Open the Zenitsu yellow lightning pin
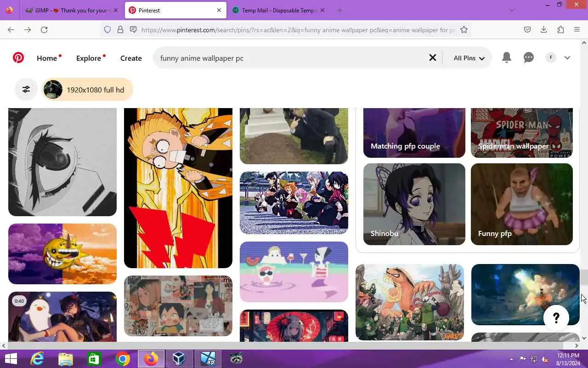Image resolution: width=588 pixels, height=368 pixels. pyautogui.click(x=178, y=188)
